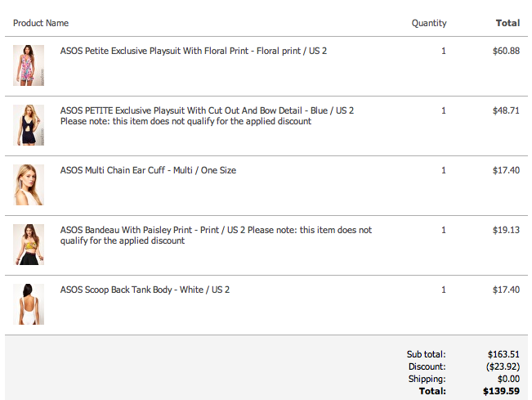Click ASOS Scoop Back Tank Body name

[x=145, y=290]
